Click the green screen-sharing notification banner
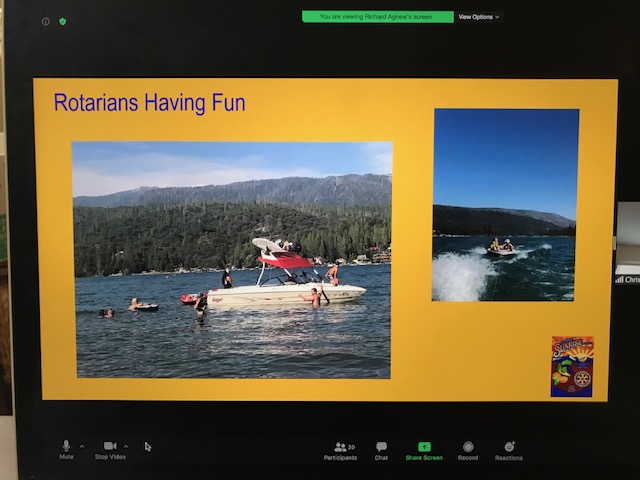The height and width of the screenshot is (480, 640). click(x=378, y=17)
